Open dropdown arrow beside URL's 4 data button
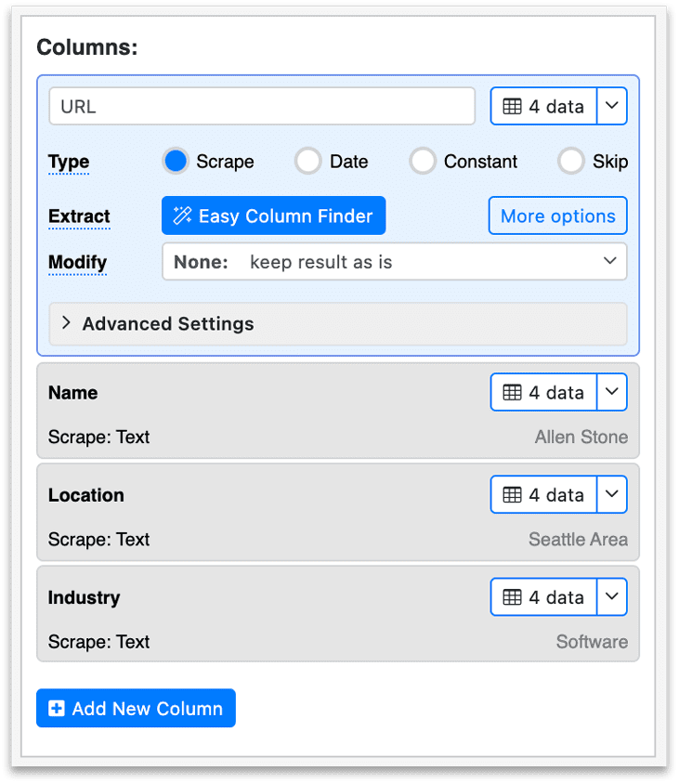The width and height of the screenshot is (679, 784). [611, 107]
